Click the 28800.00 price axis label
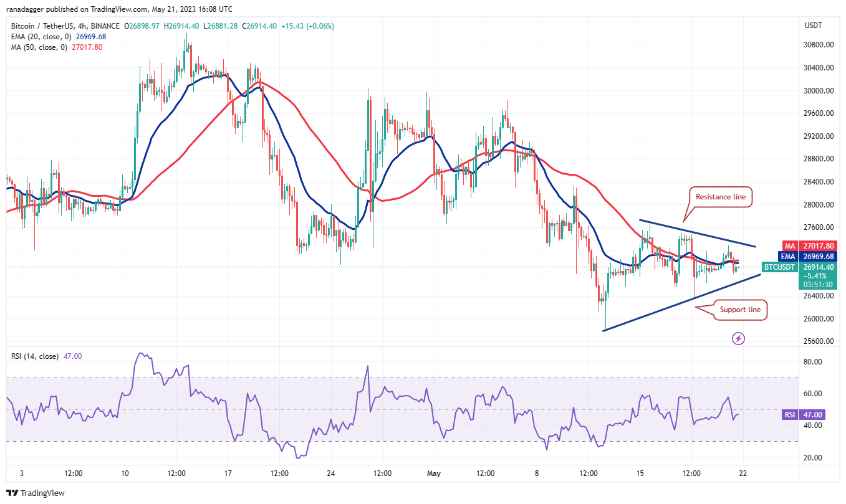The image size is (846, 504). [818, 159]
